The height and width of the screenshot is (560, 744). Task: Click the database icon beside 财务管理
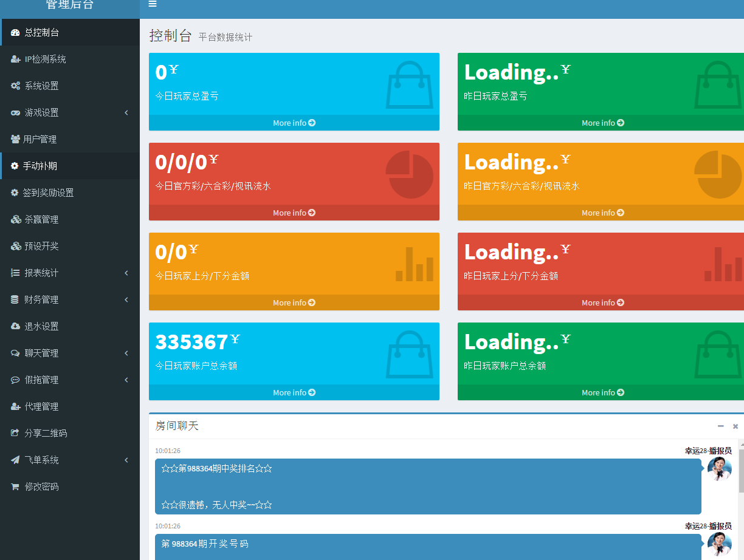(15, 300)
